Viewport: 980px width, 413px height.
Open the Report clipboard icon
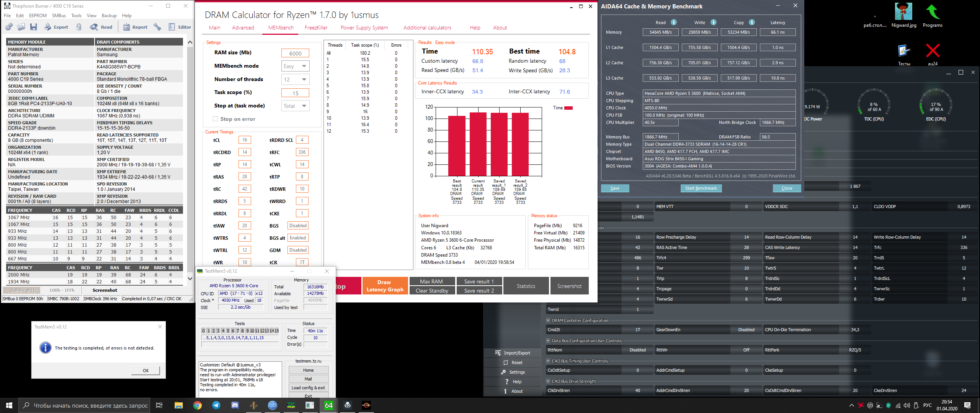pyautogui.click(x=126, y=27)
